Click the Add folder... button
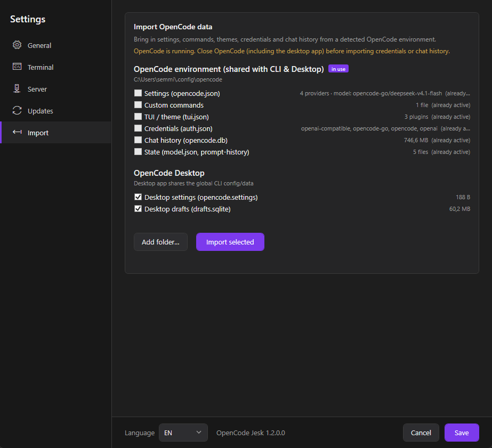Screen dimensions: 492x448 pos(160,242)
